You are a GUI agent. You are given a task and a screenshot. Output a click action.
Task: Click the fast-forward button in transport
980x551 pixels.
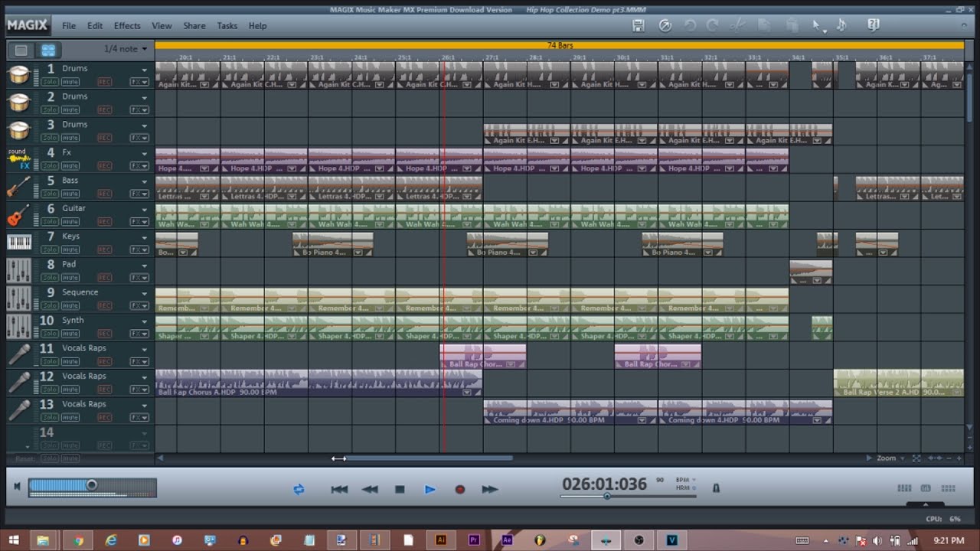490,489
